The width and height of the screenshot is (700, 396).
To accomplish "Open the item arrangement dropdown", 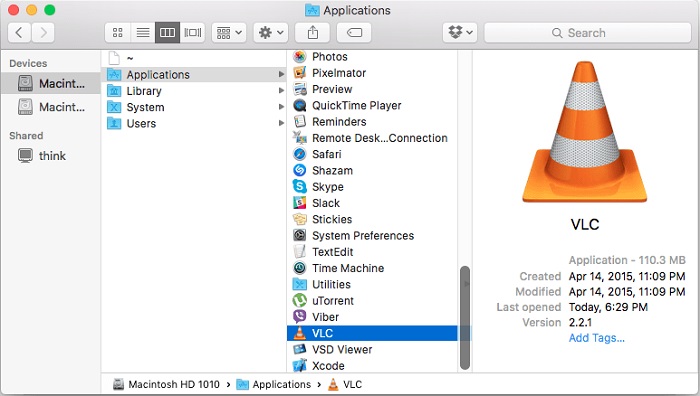I will click(229, 33).
